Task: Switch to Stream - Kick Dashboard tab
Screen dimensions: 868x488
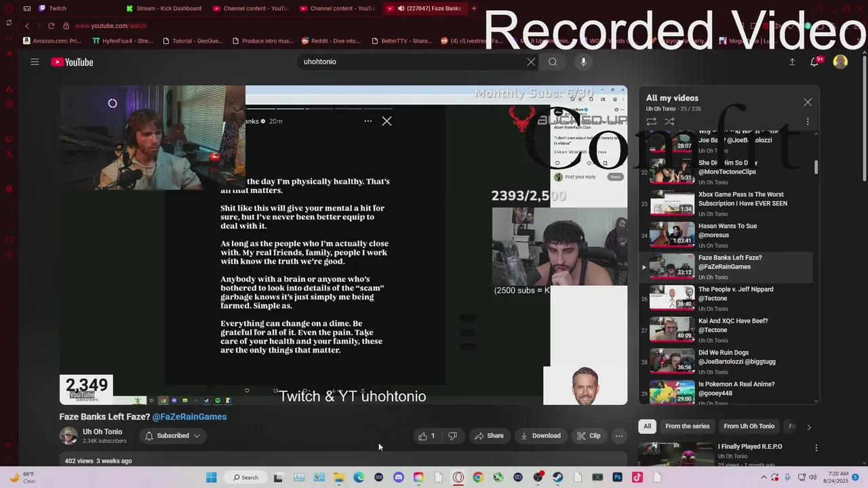Action: tap(164, 8)
